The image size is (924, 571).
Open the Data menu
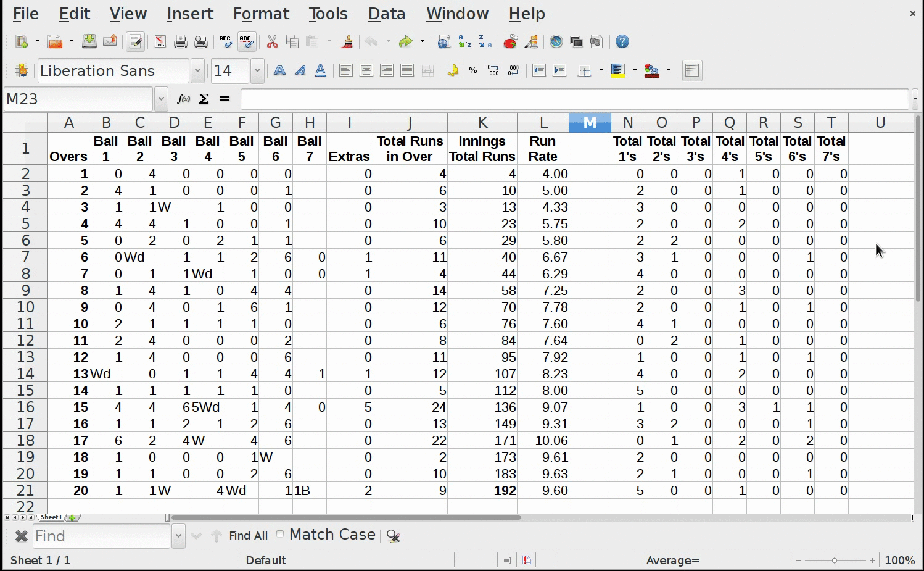click(387, 14)
